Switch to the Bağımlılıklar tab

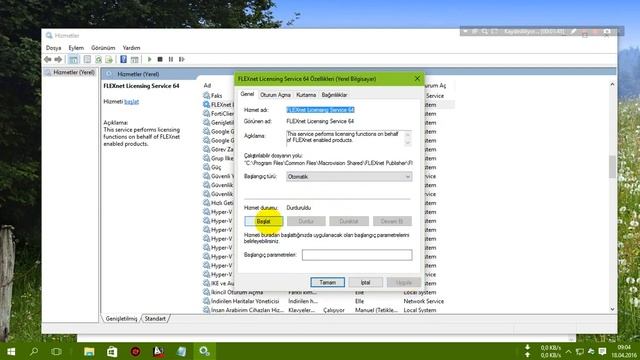tap(334, 95)
